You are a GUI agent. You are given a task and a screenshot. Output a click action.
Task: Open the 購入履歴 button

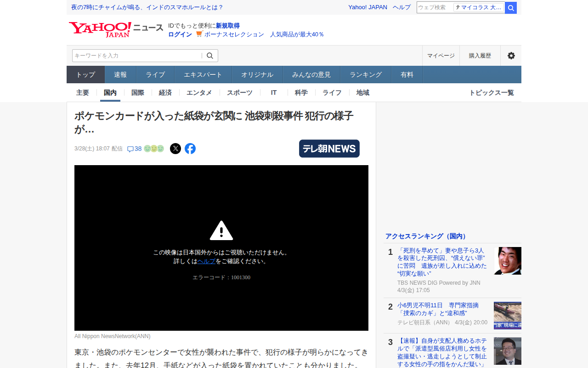(x=480, y=56)
